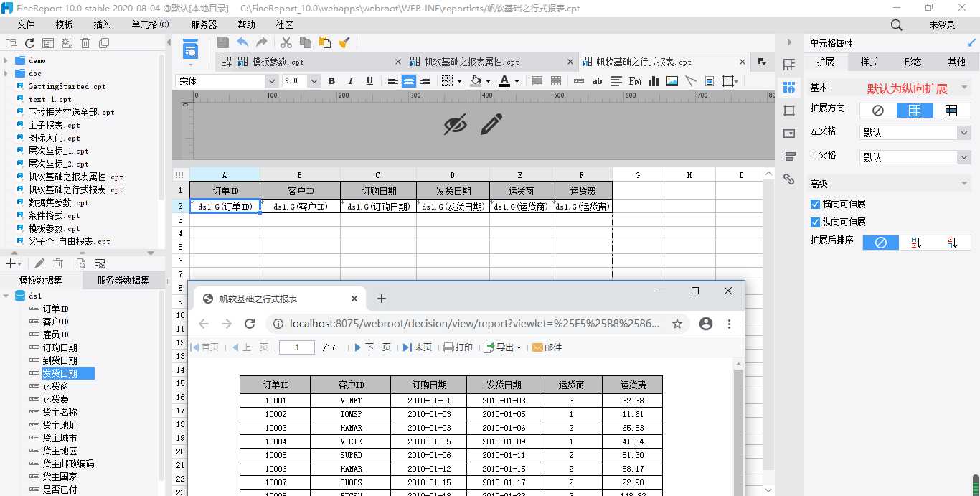Insert a slope line into cell
Screen dimensions: 980x496
(691, 81)
